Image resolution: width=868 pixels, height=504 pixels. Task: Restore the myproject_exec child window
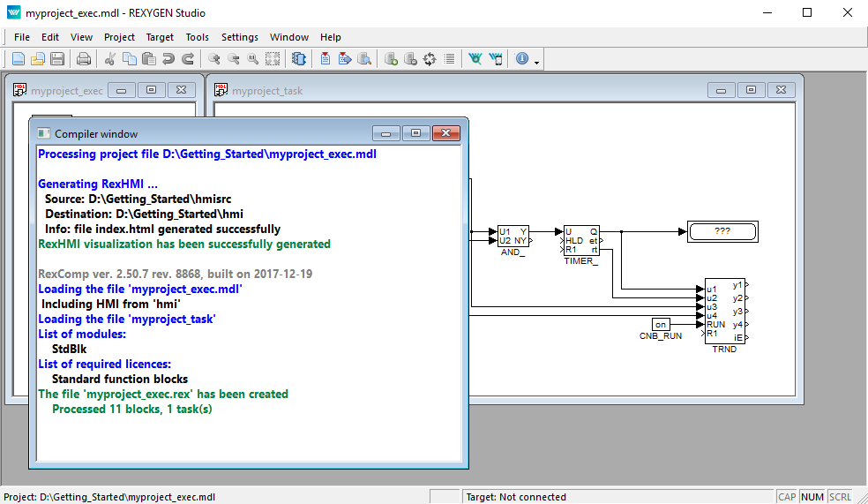click(x=151, y=90)
